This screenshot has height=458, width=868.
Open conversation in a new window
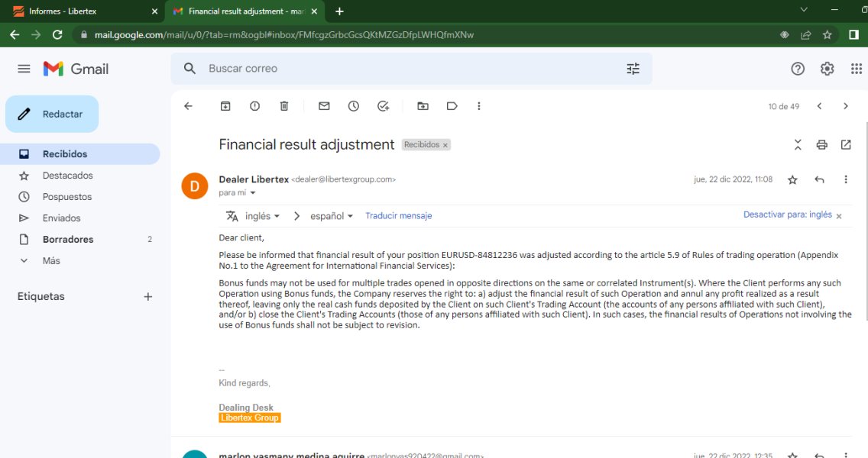846,145
